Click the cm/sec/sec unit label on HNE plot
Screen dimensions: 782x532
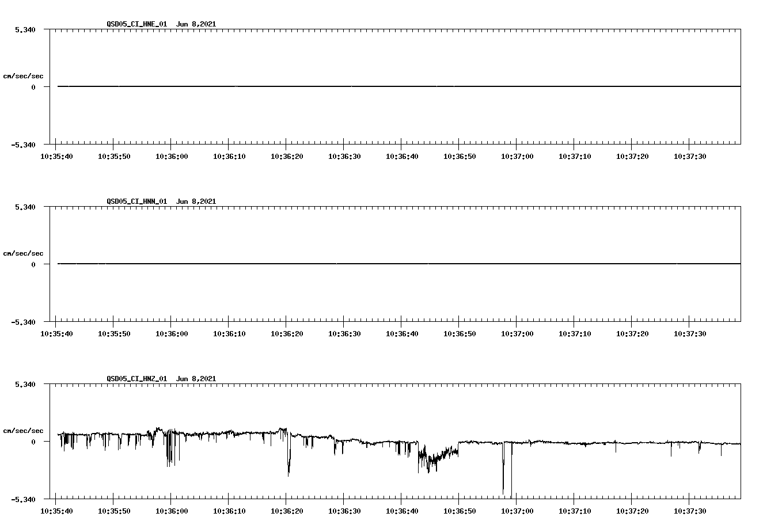(23, 76)
